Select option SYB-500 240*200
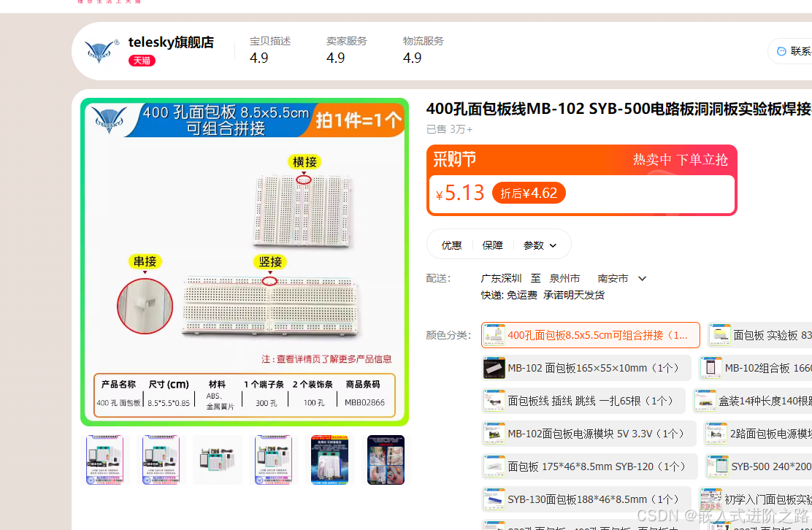 [758, 466]
